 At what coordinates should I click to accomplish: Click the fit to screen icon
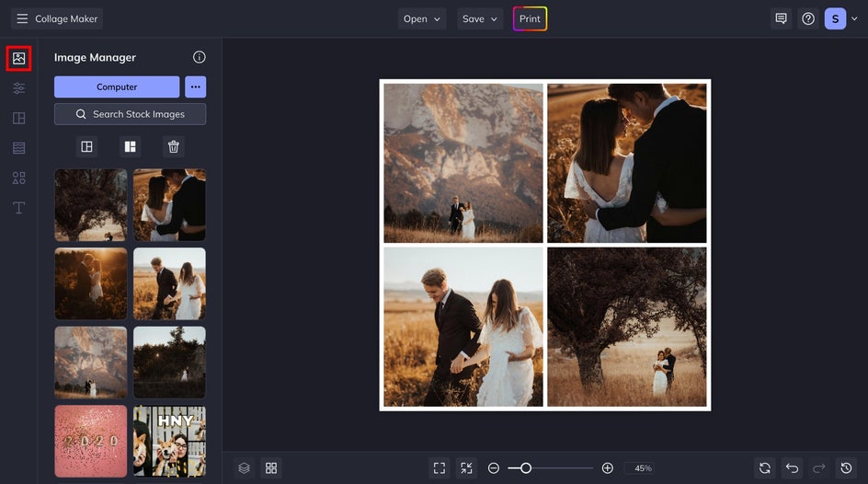coord(440,468)
